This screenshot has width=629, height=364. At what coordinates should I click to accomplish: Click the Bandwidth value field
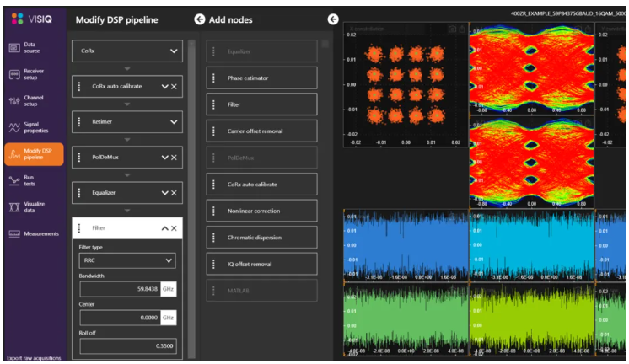click(121, 289)
